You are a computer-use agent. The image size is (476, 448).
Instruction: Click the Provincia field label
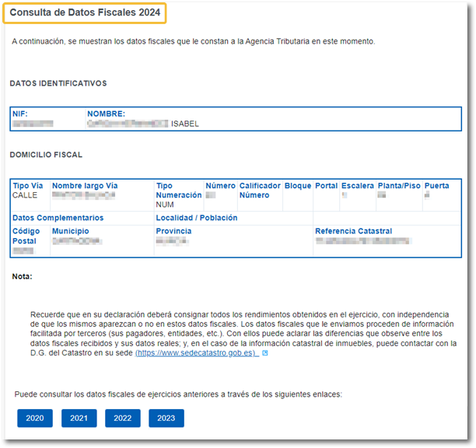[173, 231]
